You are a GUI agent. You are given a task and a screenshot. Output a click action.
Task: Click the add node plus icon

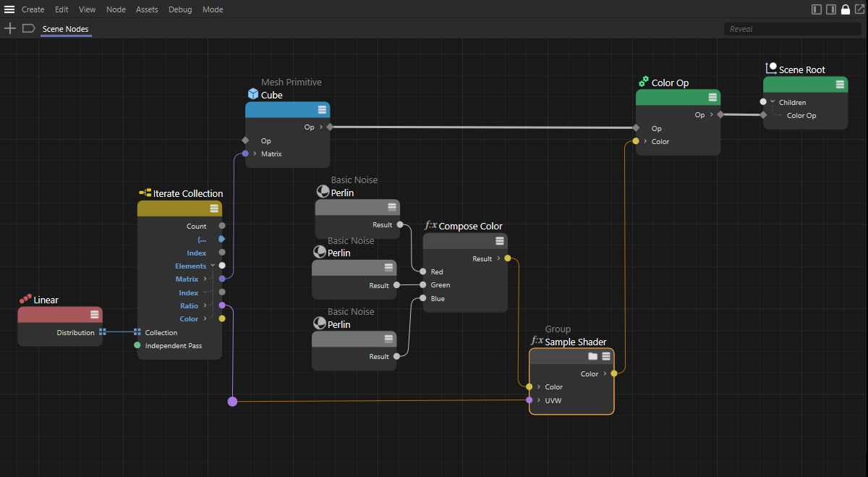(10, 28)
